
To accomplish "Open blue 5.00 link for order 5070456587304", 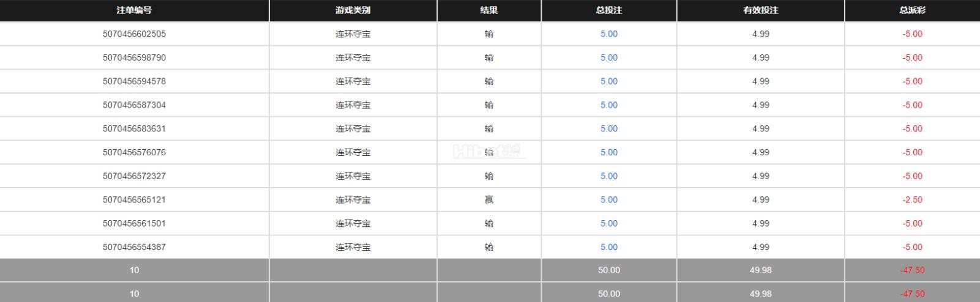I will pos(608,105).
